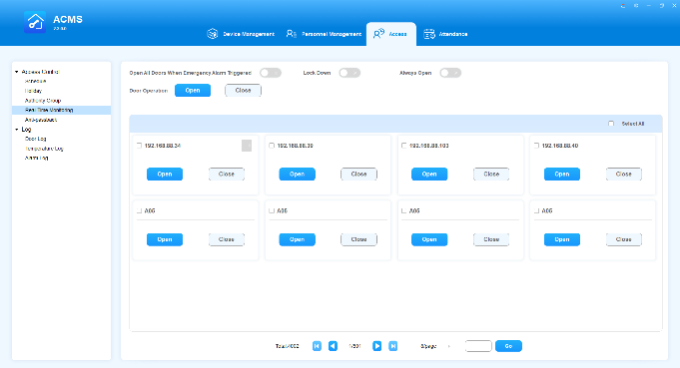
Task: Jump to the first page of doors
Action: pyautogui.click(x=317, y=346)
